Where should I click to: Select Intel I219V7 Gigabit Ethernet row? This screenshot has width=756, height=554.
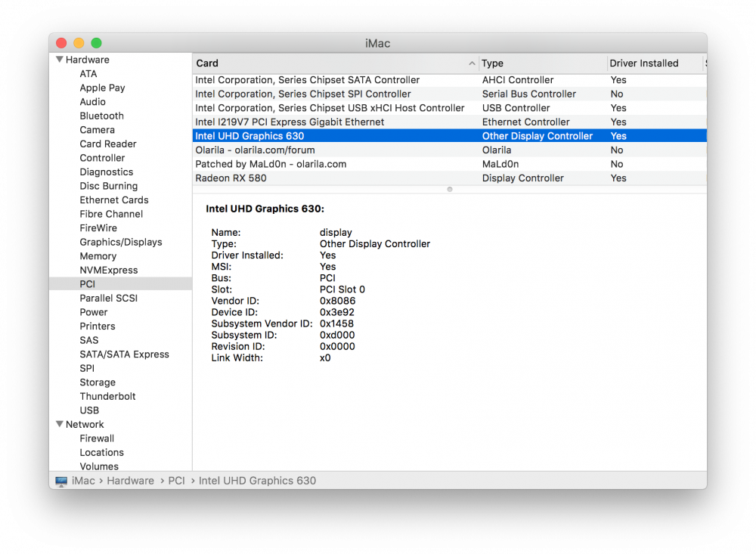pos(449,122)
